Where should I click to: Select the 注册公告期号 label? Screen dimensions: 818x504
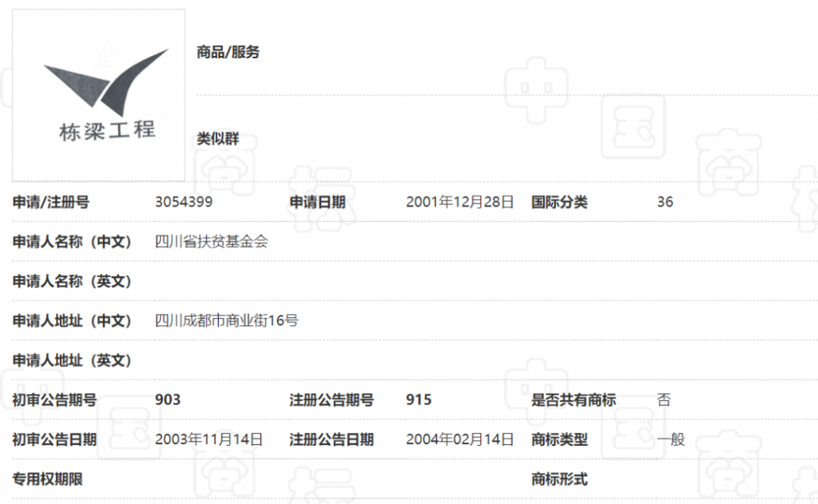[332, 399]
